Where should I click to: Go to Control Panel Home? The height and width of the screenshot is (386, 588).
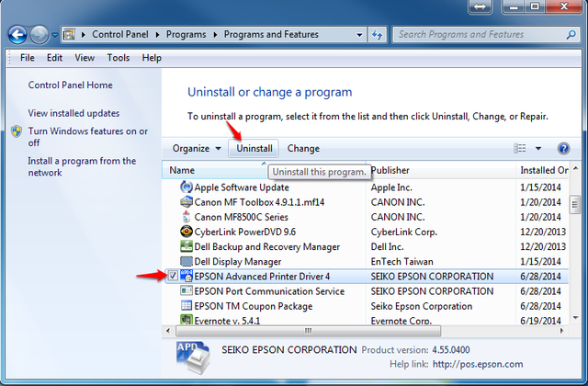point(70,85)
